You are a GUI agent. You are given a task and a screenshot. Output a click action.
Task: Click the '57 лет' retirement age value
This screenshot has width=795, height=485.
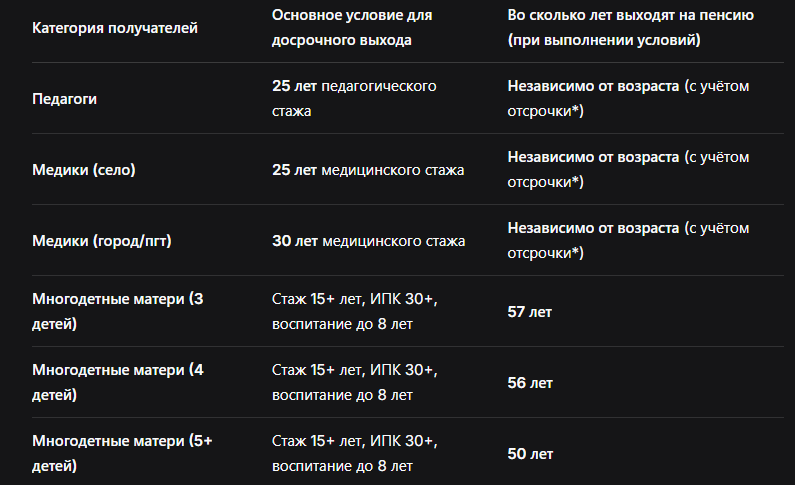click(529, 312)
